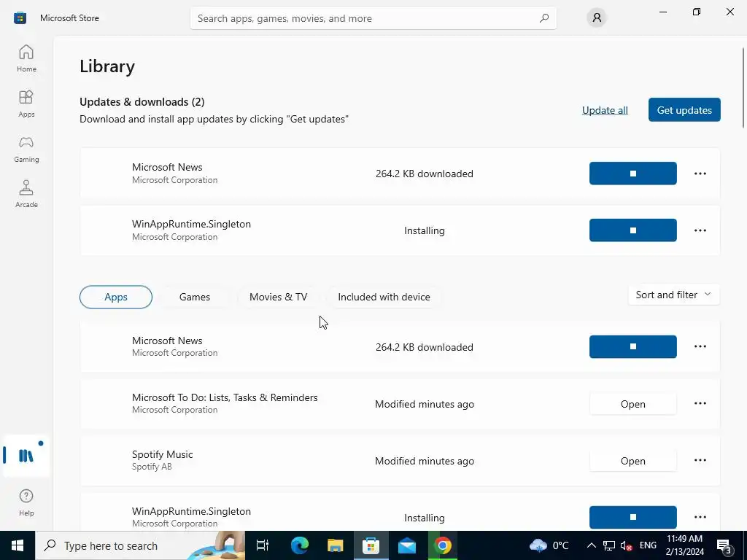This screenshot has height=560, width=747.
Task: Show Included with device tab
Action: coord(384,297)
